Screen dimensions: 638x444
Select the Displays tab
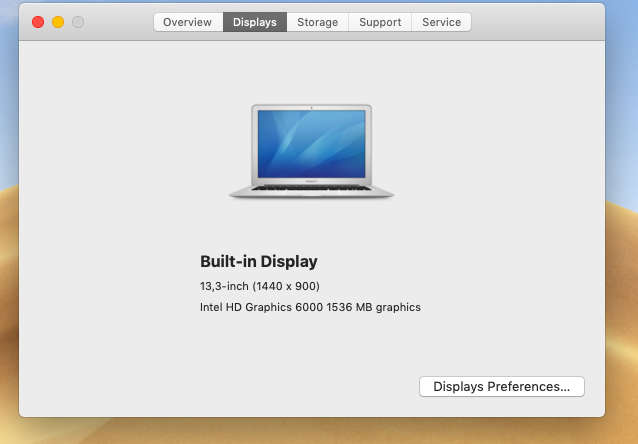(255, 22)
